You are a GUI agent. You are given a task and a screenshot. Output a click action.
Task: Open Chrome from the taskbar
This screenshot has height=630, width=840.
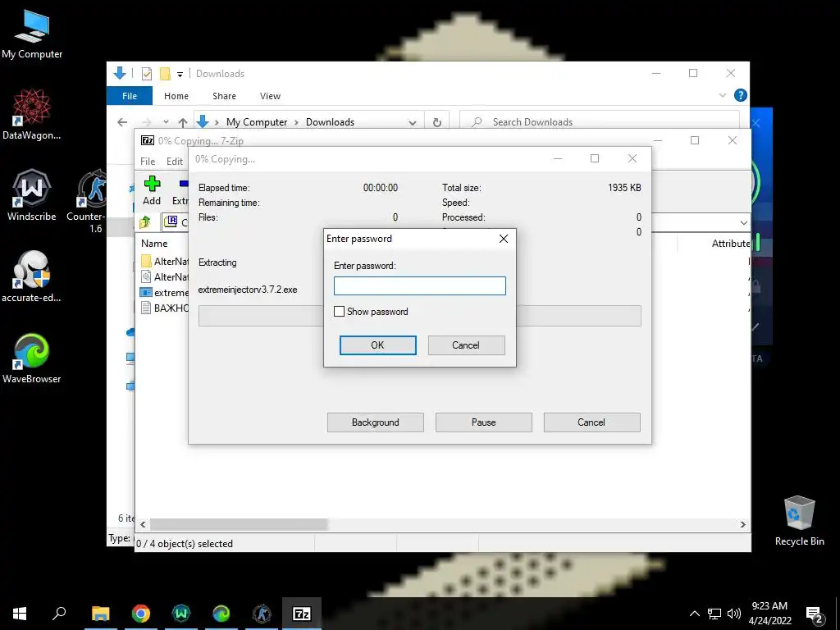pyautogui.click(x=141, y=614)
